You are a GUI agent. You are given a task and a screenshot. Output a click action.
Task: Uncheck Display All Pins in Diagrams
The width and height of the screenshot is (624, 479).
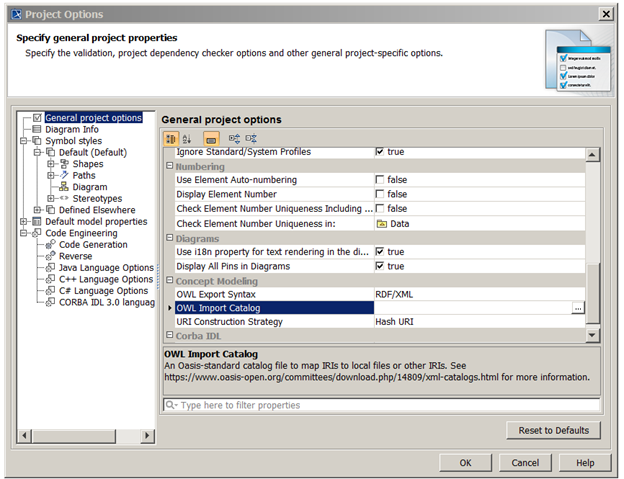pos(380,267)
